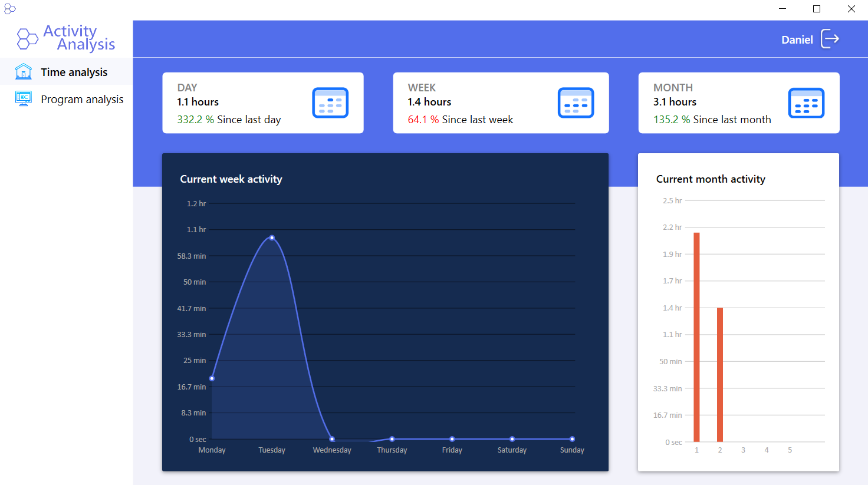Click the monitor icon beside Program analysis
868x485 pixels.
point(24,98)
